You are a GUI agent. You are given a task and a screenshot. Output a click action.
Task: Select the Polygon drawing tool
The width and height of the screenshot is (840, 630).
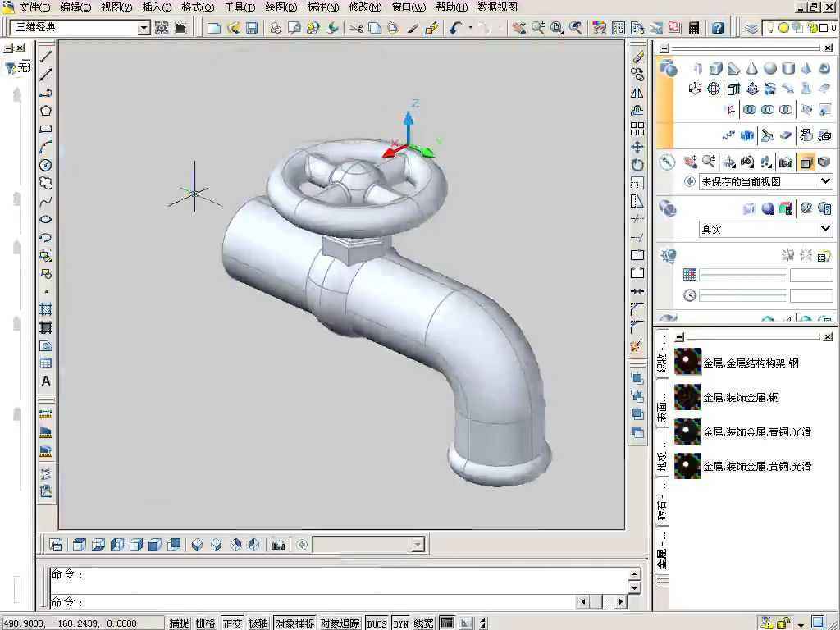(46, 111)
